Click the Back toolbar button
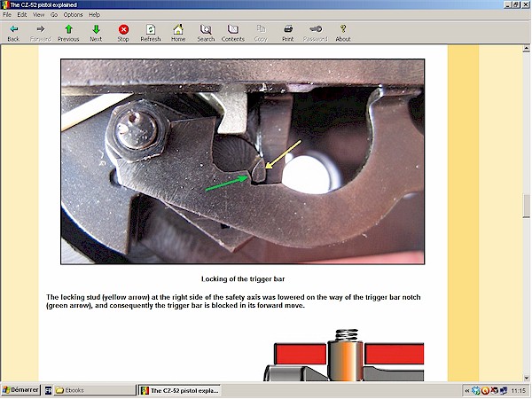Screen dimensions: 532x399 [13, 33]
